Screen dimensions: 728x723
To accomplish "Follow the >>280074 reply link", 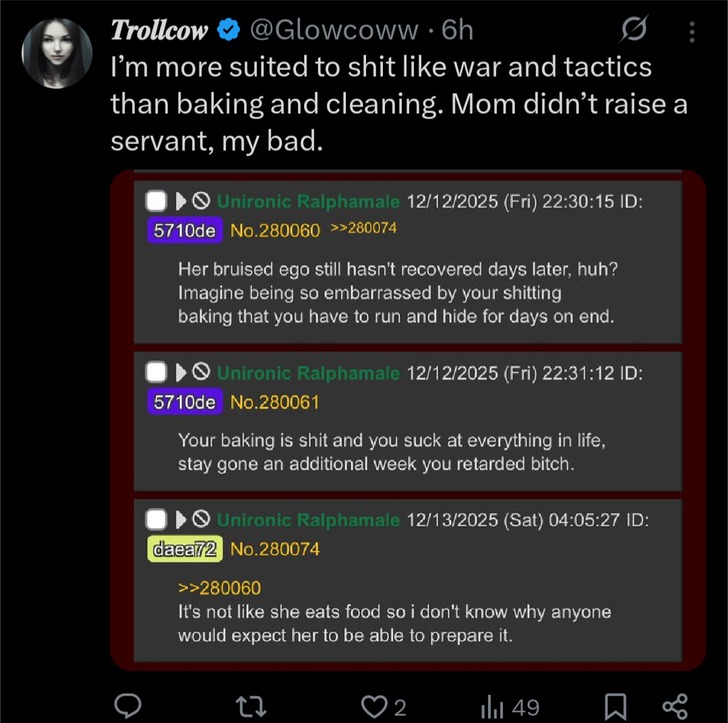I will point(363,228).
